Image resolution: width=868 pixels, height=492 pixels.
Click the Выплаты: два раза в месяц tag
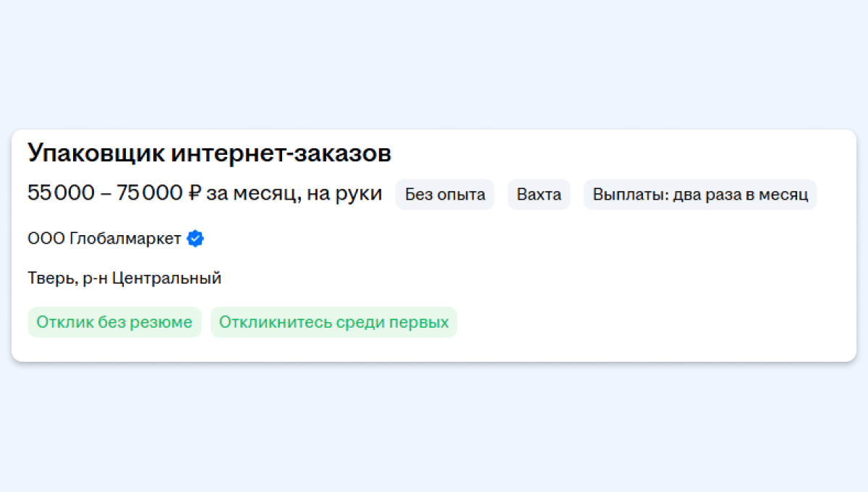pos(699,195)
